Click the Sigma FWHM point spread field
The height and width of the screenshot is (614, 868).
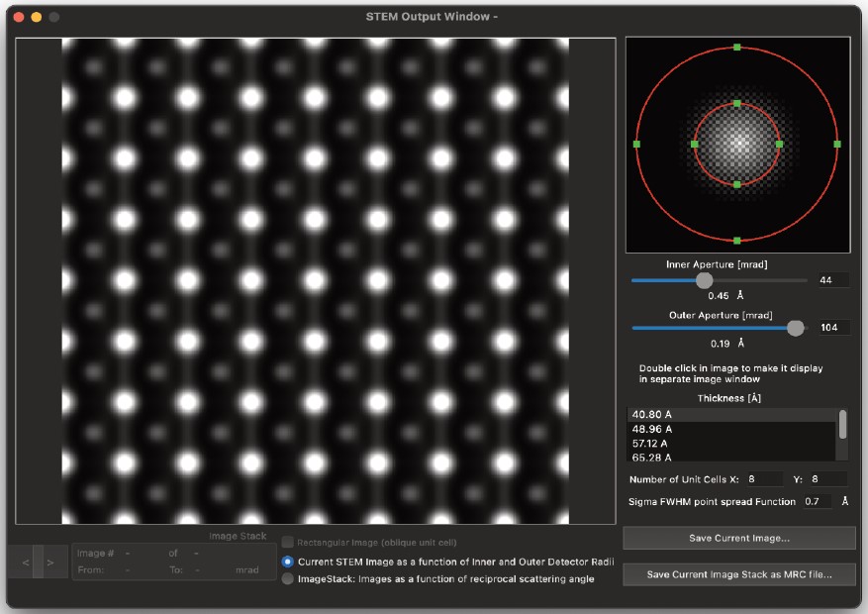pyautogui.click(x=818, y=502)
